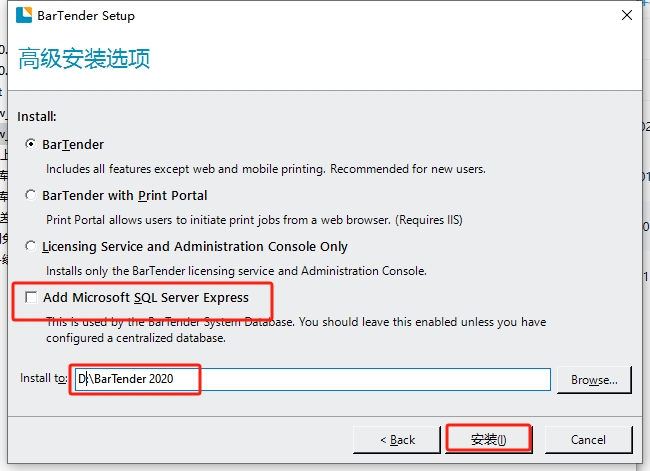
Task: Click inside the Install to path field
Action: pos(313,379)
